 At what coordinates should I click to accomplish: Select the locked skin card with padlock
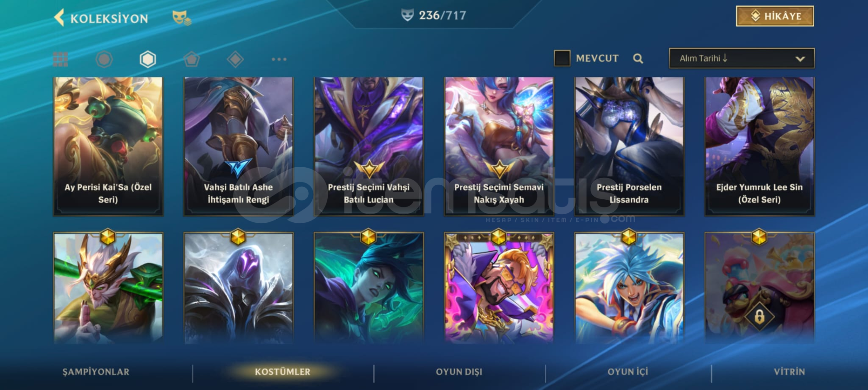pos(759,287)
